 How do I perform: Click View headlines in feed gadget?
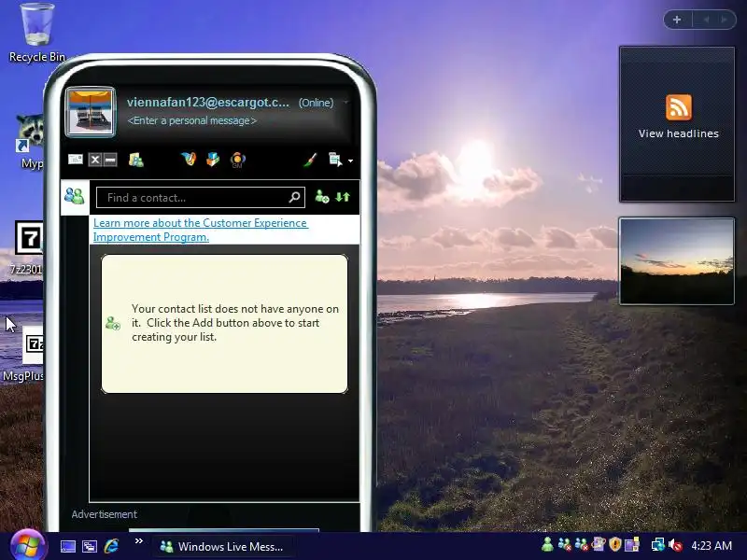(679, 133)
